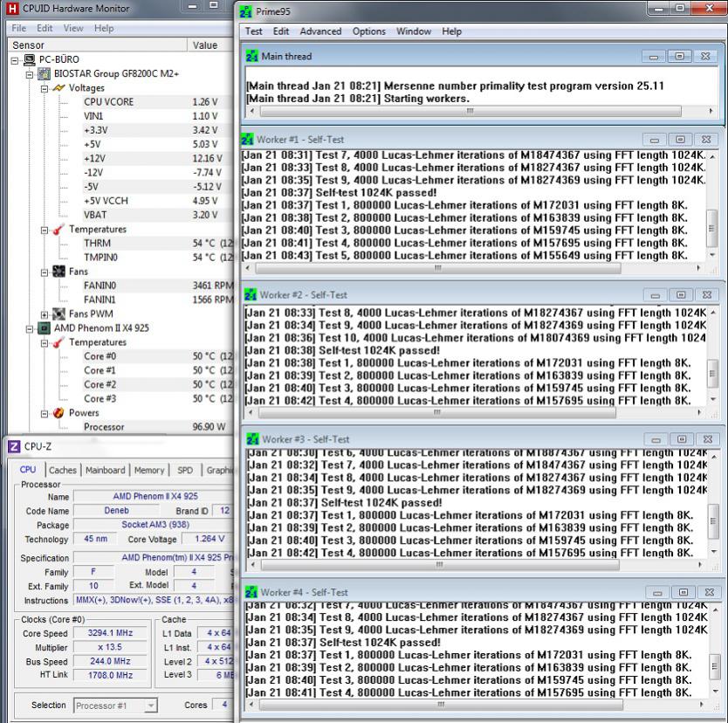Open Prime95 Options menu
Screen dimensions: 728x723
(368, 31)
